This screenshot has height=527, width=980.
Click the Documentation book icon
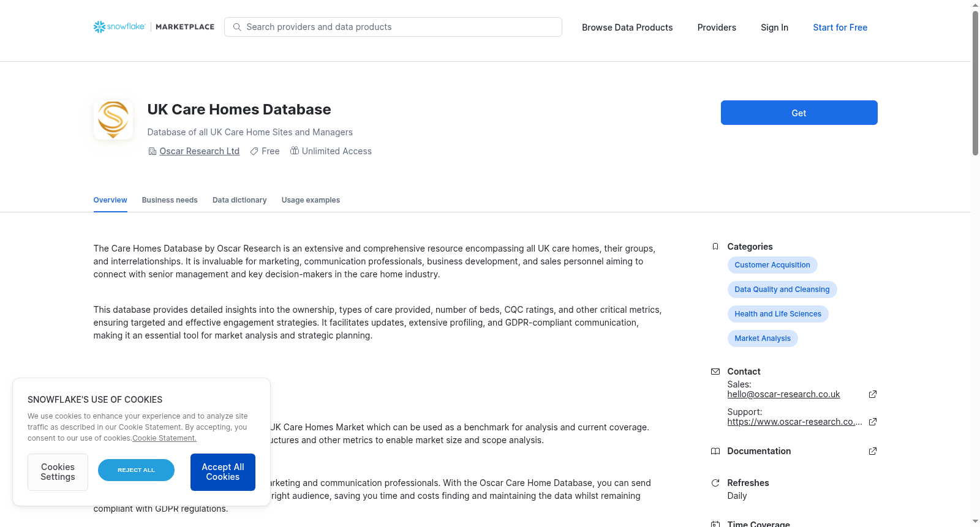[x=715, y=451]
